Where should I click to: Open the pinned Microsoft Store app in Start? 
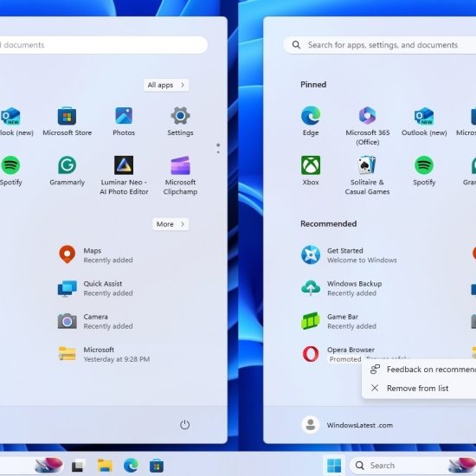[68, 121]
